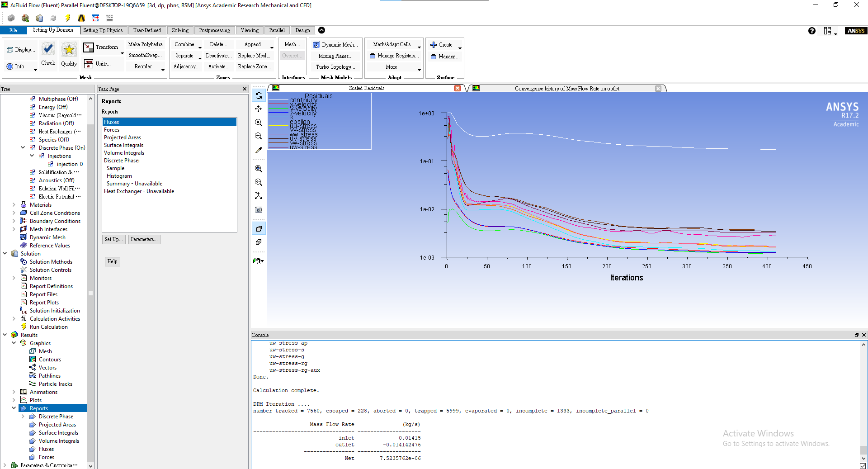Select the Pan/translate view tool
The image size is (868, 469).
(x=259, y=109)
